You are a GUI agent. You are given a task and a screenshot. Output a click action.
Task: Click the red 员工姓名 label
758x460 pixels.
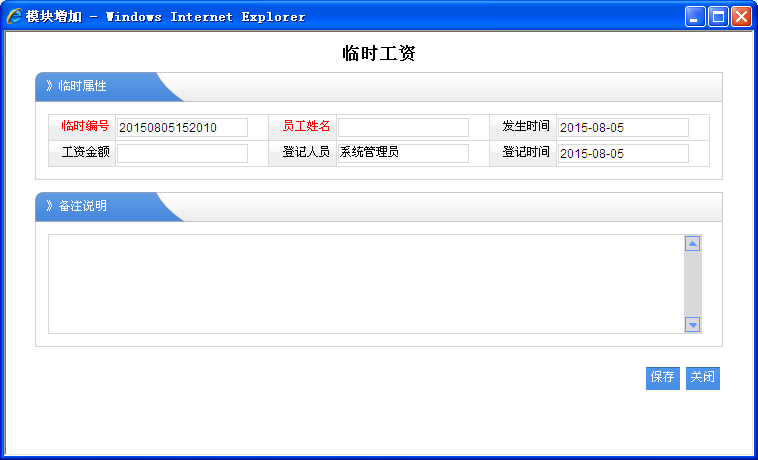click(x=306, y=127)
